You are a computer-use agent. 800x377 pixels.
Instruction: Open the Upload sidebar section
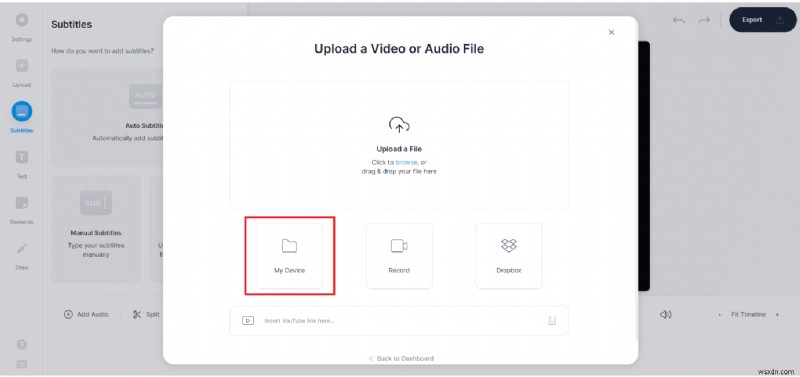point(21,72)
